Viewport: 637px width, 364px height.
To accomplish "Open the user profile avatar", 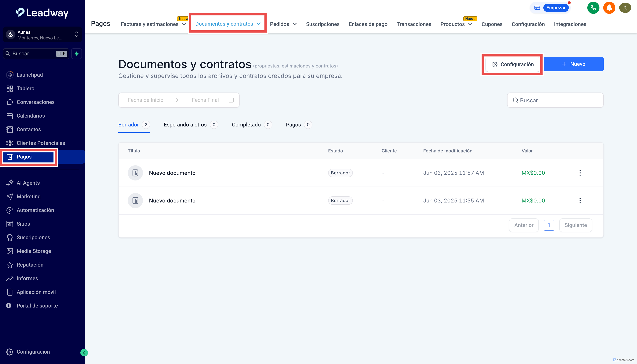I will 625,8.
